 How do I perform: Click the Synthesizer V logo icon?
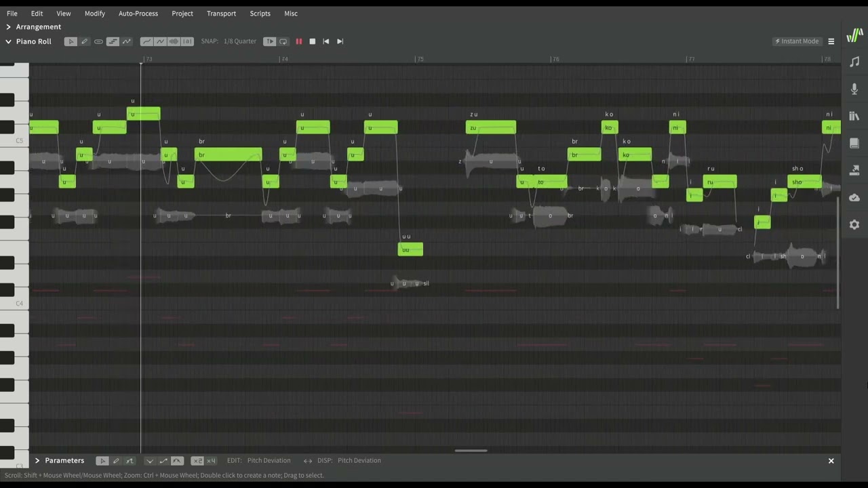[854, 35]
